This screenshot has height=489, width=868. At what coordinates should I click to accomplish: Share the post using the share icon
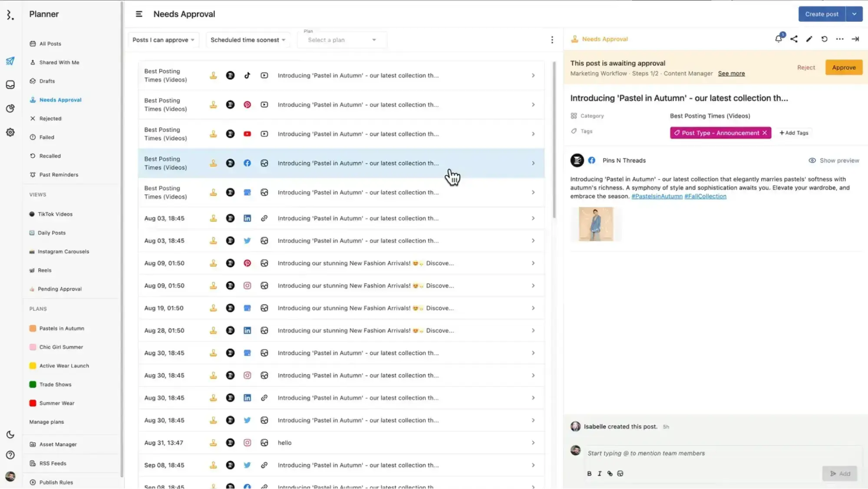click(794, 39)
